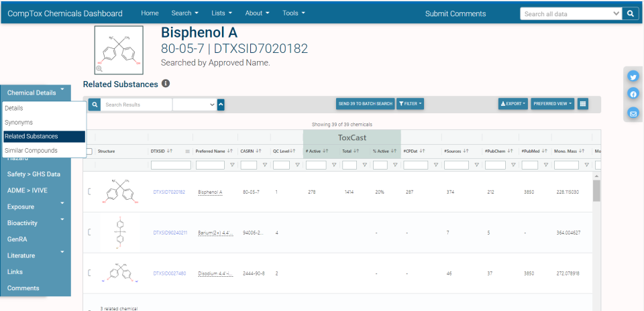This screenshot has width=644, height=311.
Task: Open the Export dropdown
Action: tap(513, 104)
